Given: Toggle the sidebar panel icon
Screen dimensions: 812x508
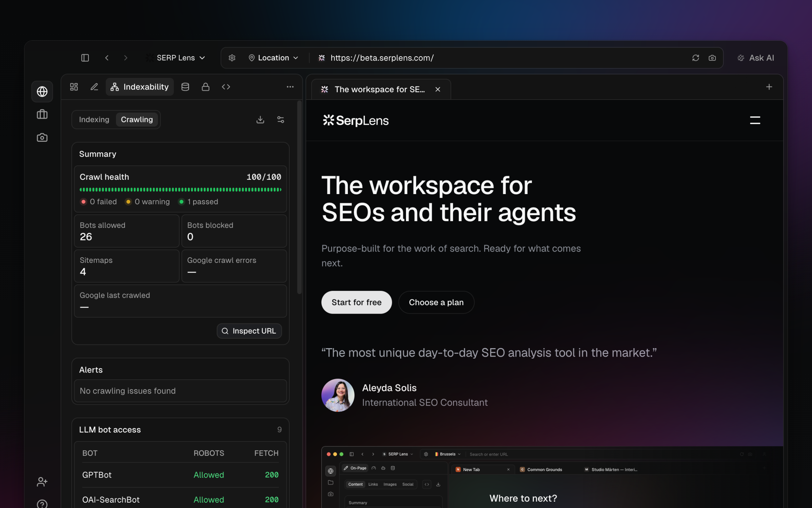Looking at the screenshot, I should click(x=85, y=58).
